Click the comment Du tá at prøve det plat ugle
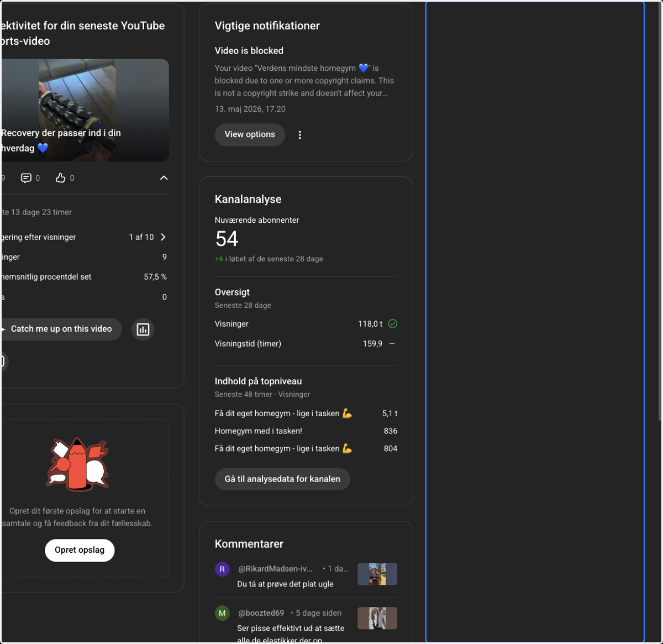This screenshot has height=644, width=663. (x=285, y=584)
